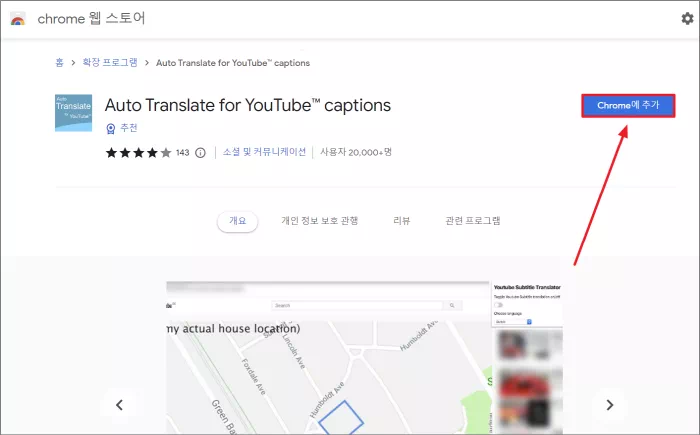Click the Auto Translate breadcrumb text
Image resolution: width=700 pixels, height=435 pixels.
(233, 63)
